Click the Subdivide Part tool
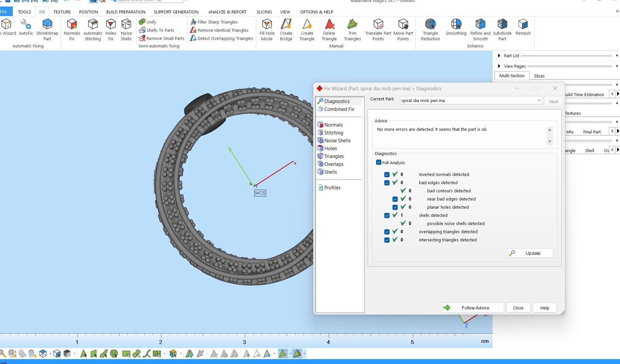The width and height of the screenshot is (620, 364). click(502, 30)
